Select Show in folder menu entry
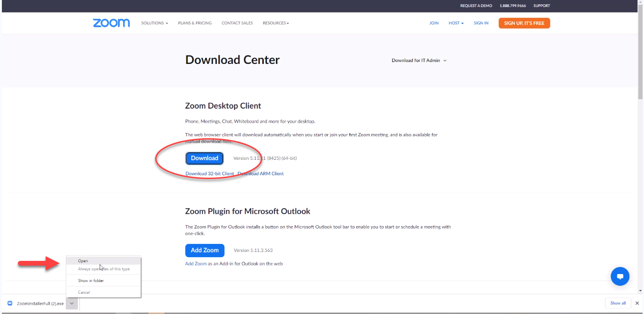This screenshot has width=644, height=314. [x=103, y=281]
